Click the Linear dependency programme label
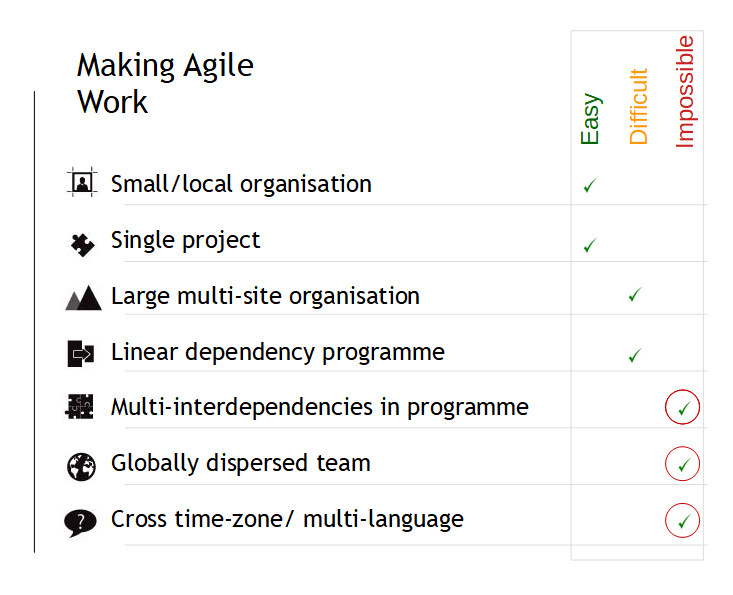The width and height of the screenshot is (733, 595). [278, 353]
